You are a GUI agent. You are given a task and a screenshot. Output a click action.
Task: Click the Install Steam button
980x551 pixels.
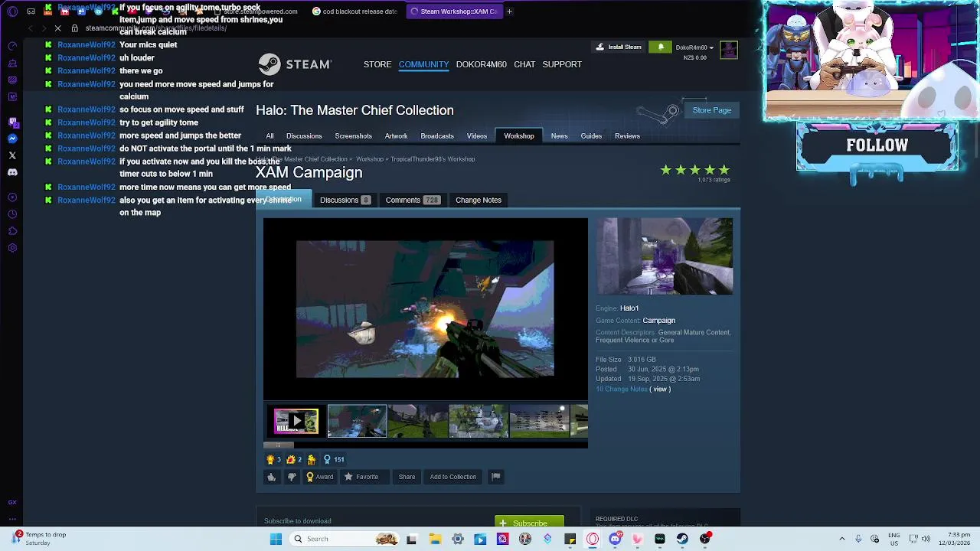click(x=619, y=47)
